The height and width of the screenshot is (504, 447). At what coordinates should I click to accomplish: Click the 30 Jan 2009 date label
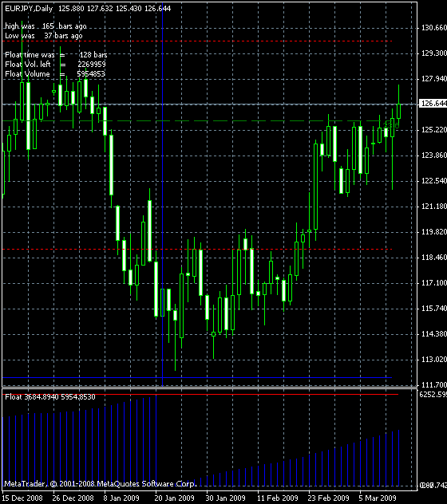[225, 498]
